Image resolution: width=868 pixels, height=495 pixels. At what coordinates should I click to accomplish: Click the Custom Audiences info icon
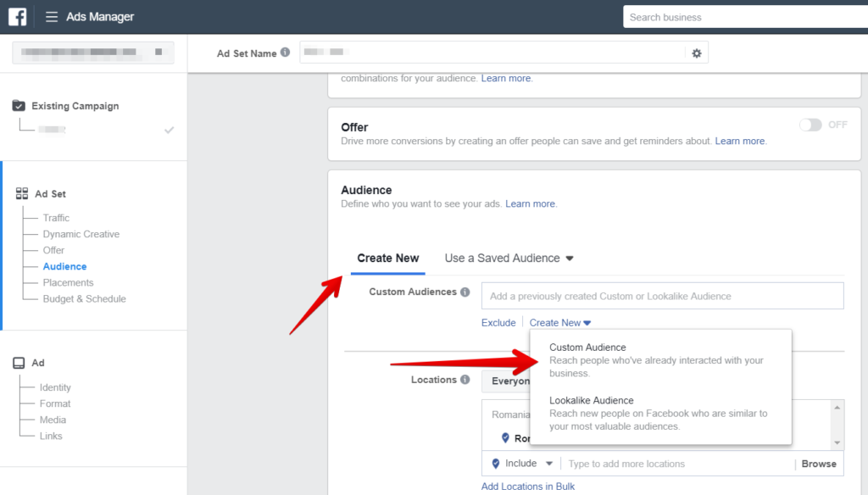pos(465,292)
